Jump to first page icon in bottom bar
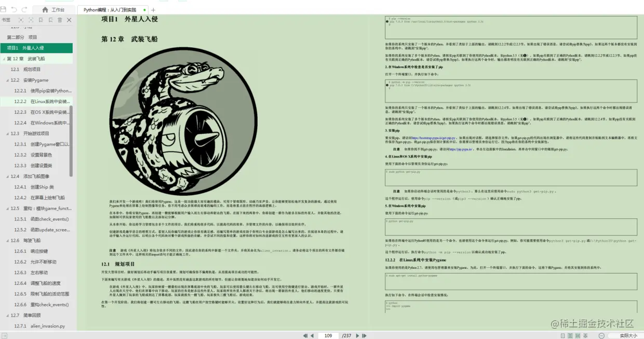 [x=305, y=336]
